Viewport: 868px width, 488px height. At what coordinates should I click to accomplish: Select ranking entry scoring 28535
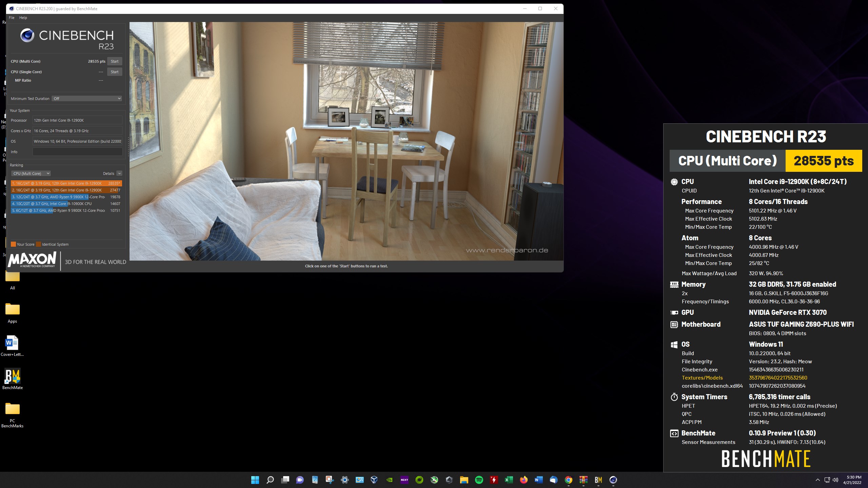(x=66, y=183)
